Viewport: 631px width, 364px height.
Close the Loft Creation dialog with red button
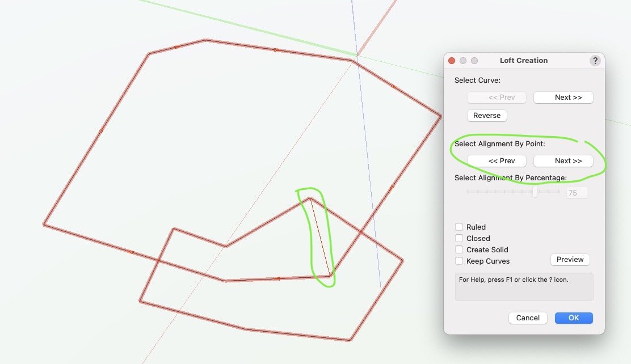point(452,61)
